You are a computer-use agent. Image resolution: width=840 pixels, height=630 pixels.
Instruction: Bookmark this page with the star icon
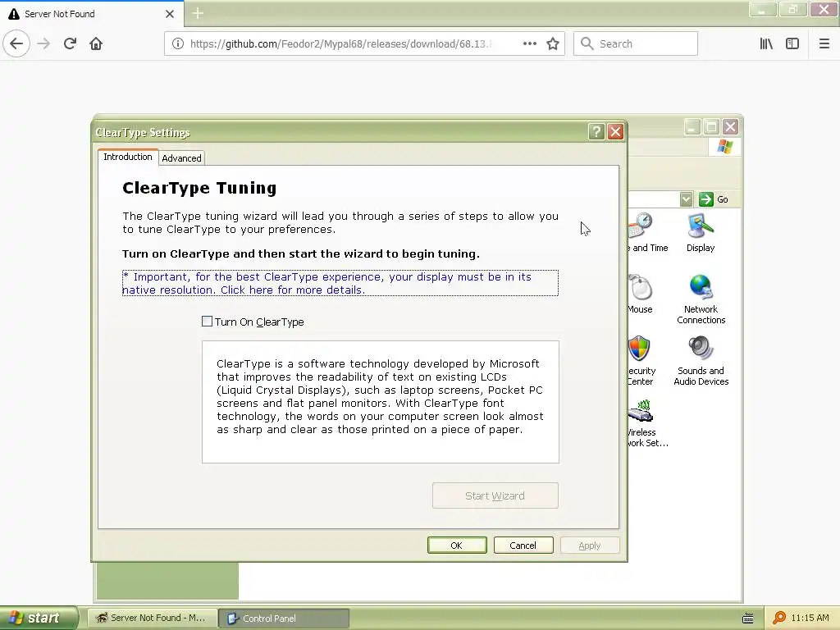pyautogui.click(x=553, y=44)
